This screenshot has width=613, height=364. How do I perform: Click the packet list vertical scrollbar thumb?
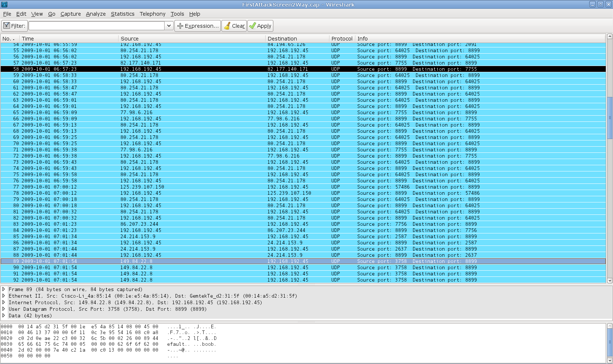coord(609,118)
